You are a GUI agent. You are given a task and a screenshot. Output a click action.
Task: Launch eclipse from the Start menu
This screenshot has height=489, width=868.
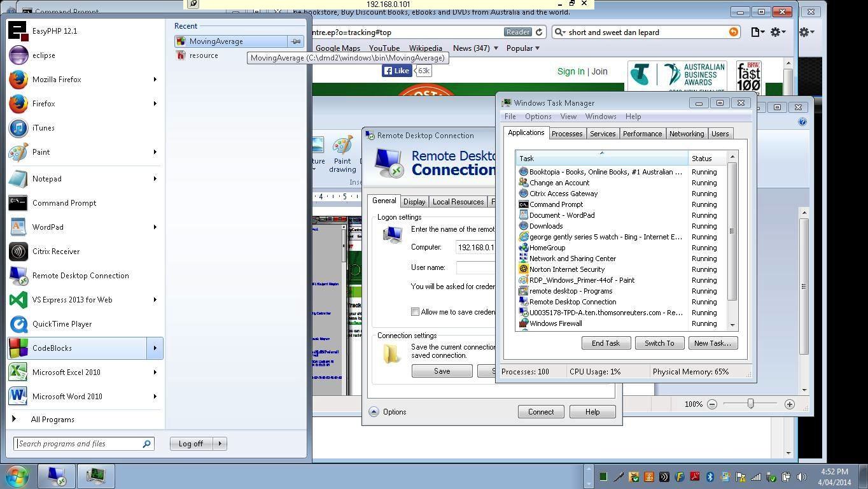click(85, 55)
